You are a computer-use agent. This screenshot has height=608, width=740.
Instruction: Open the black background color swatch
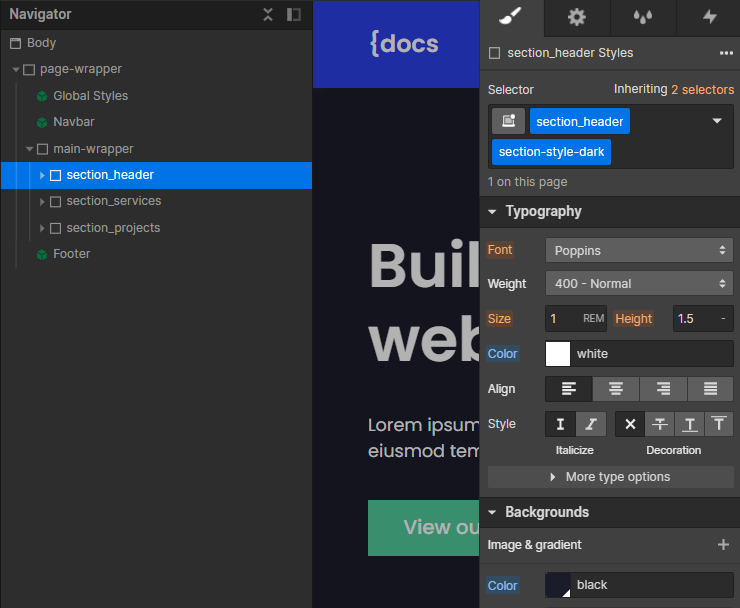pyautogui.click(x=558, y=585)
